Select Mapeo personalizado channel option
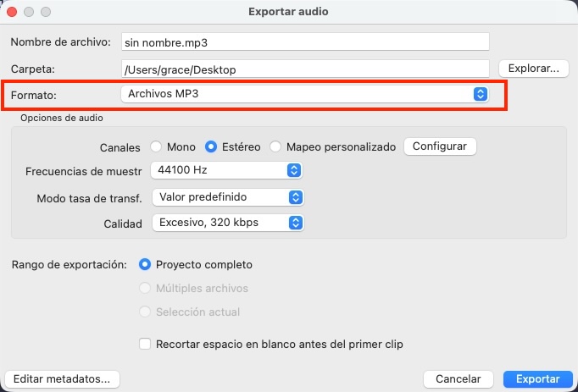This screenshot has height=392, width=578. coord(275,146)
